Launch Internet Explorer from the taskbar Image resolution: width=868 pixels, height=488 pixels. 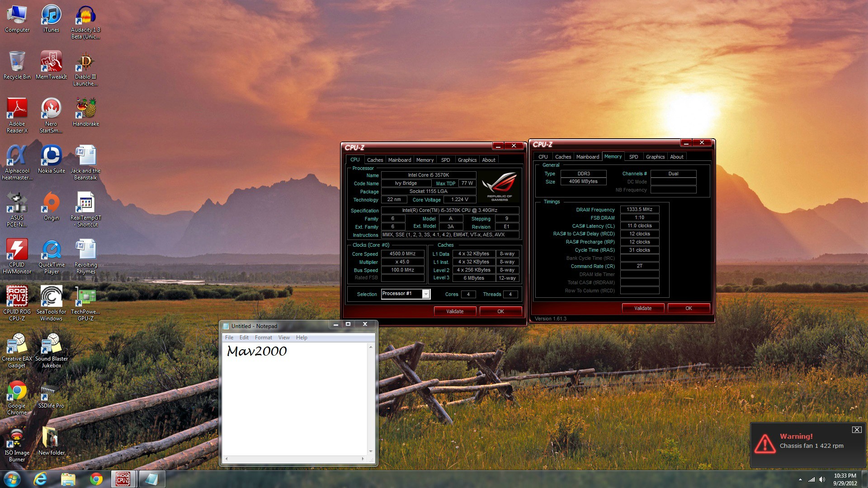point(40,479)
